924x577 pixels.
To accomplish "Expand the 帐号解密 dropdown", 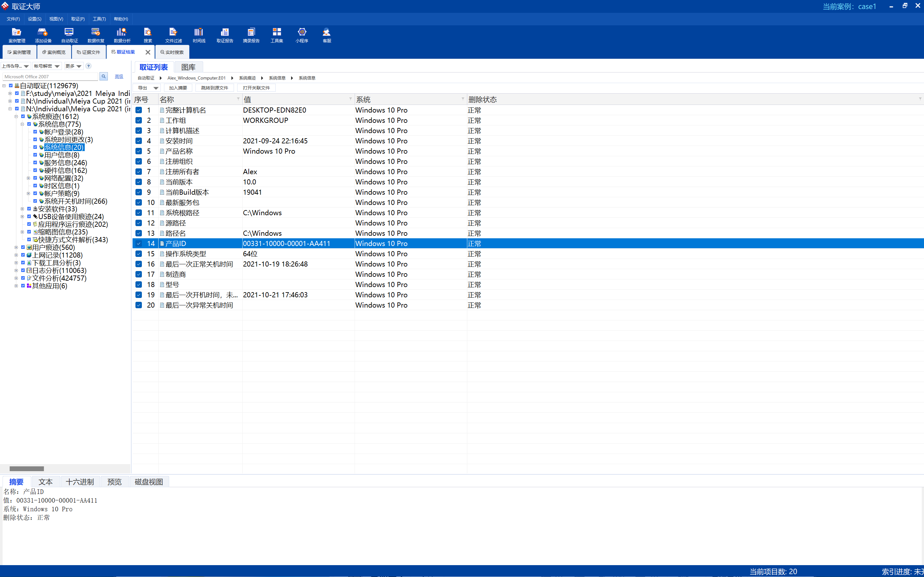I will pyautogui.click(x=57, y=66).
